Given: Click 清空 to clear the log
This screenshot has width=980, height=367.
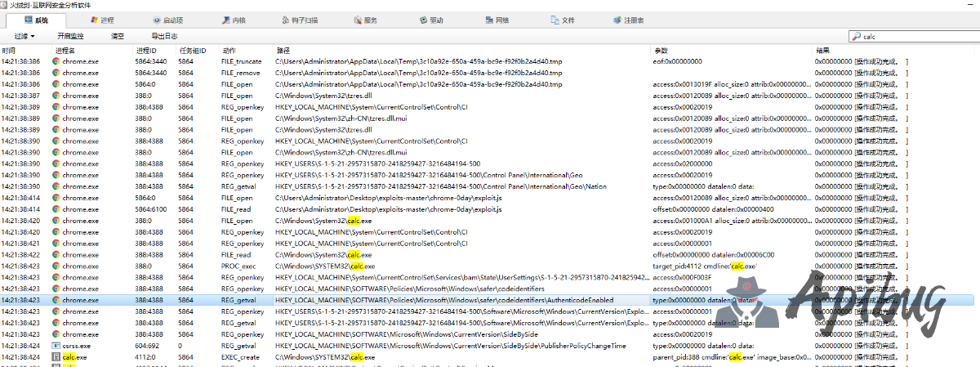Looking at the screenshot, I should pyautogui.click(x=118, y=36).
